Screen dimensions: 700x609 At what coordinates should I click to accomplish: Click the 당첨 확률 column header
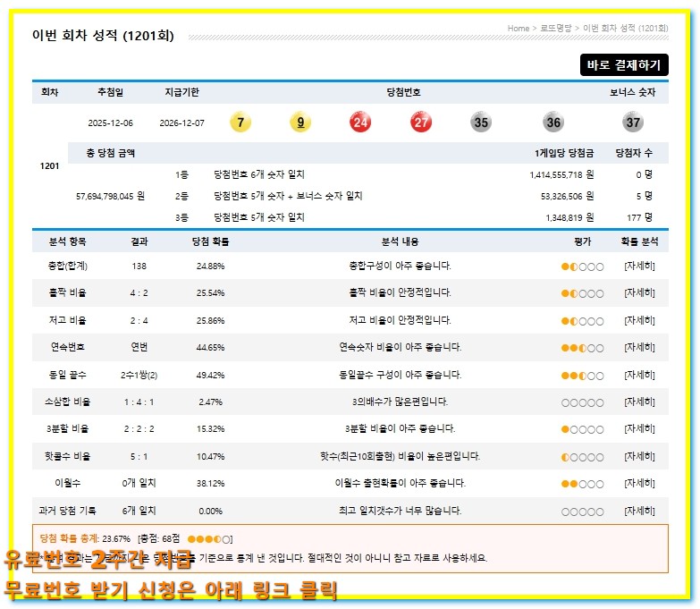pyautogui.click(x=210, y=241)
